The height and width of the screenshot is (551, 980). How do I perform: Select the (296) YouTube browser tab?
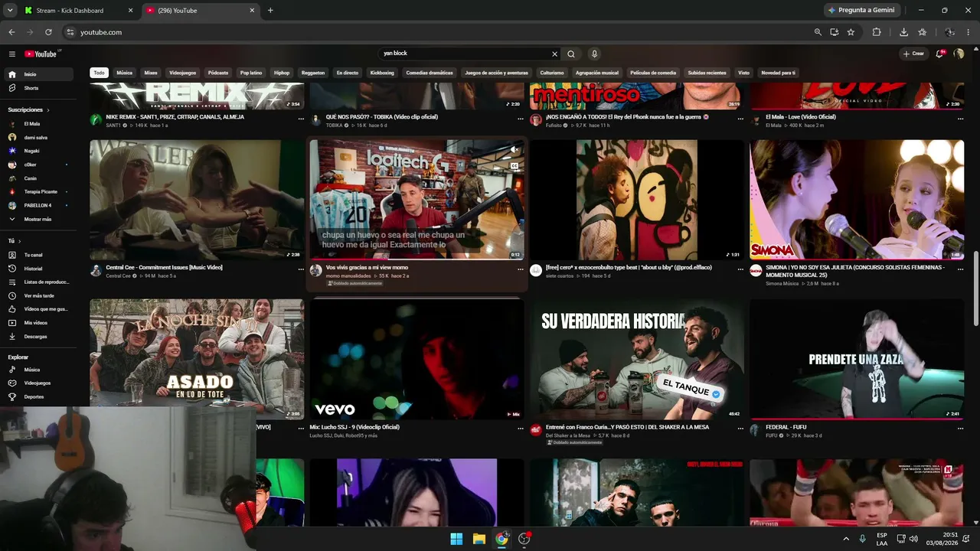pyautogui.click(x=201, y=11)
